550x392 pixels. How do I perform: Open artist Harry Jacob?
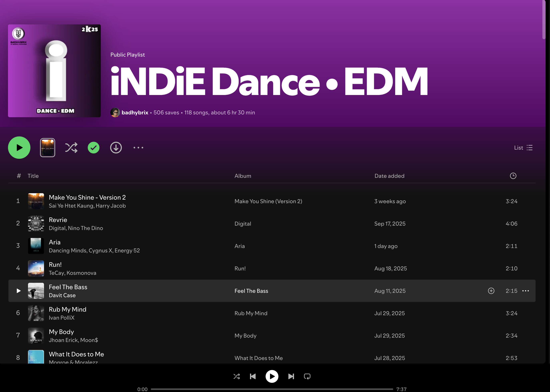coord(111,206)
